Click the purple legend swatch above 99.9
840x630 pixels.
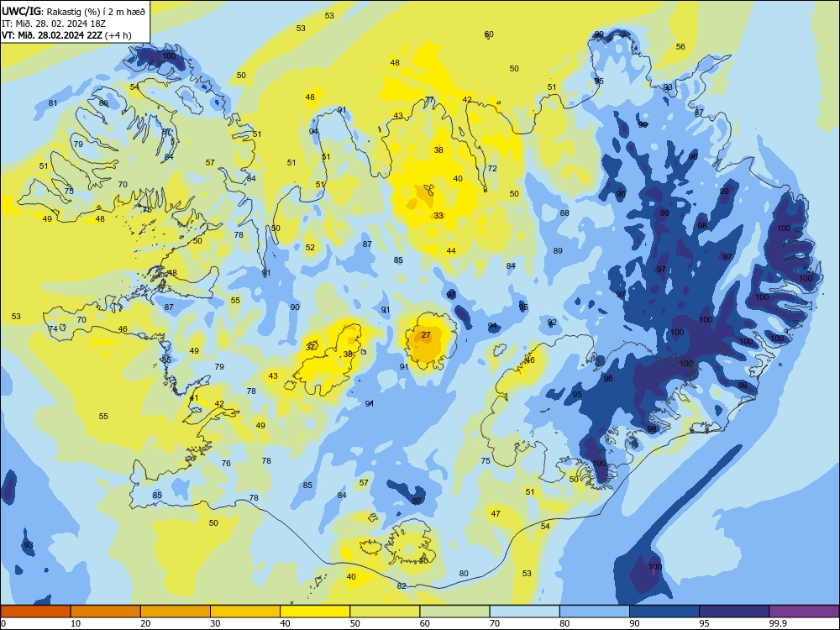(x=804, y=612)
